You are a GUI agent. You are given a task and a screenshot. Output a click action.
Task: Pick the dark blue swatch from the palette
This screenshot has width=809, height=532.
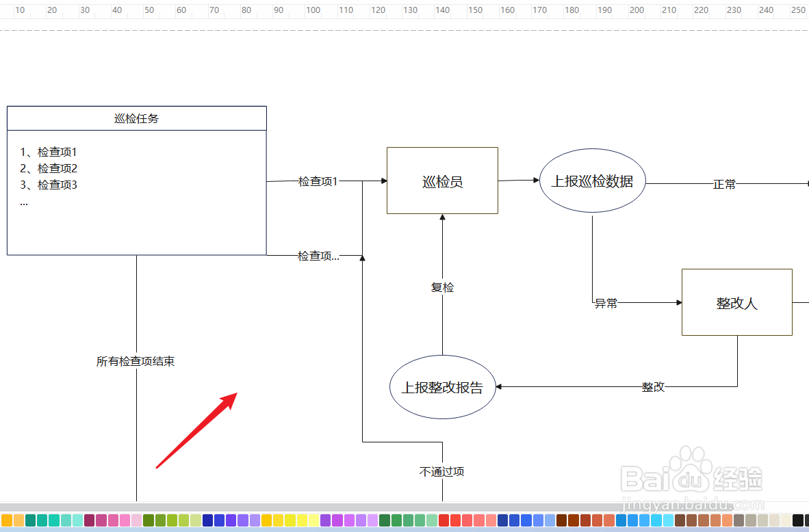[x=209, y=521]
